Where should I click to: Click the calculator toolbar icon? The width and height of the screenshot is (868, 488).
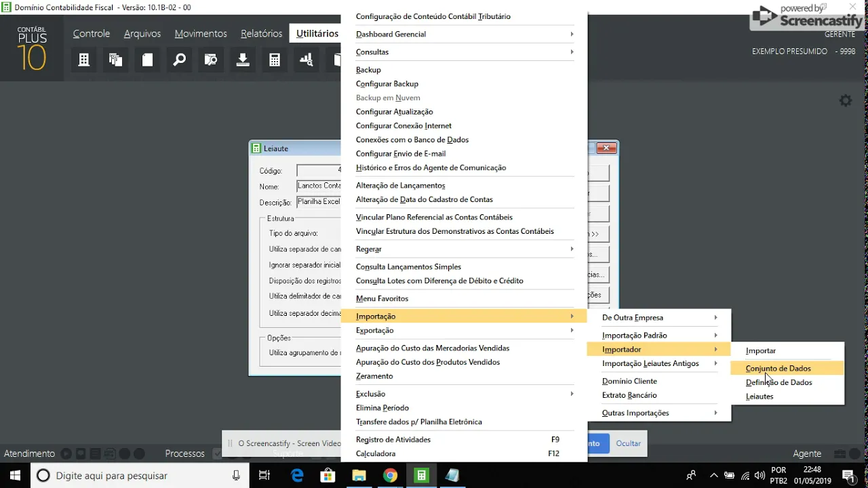click(x=275, y=60)
